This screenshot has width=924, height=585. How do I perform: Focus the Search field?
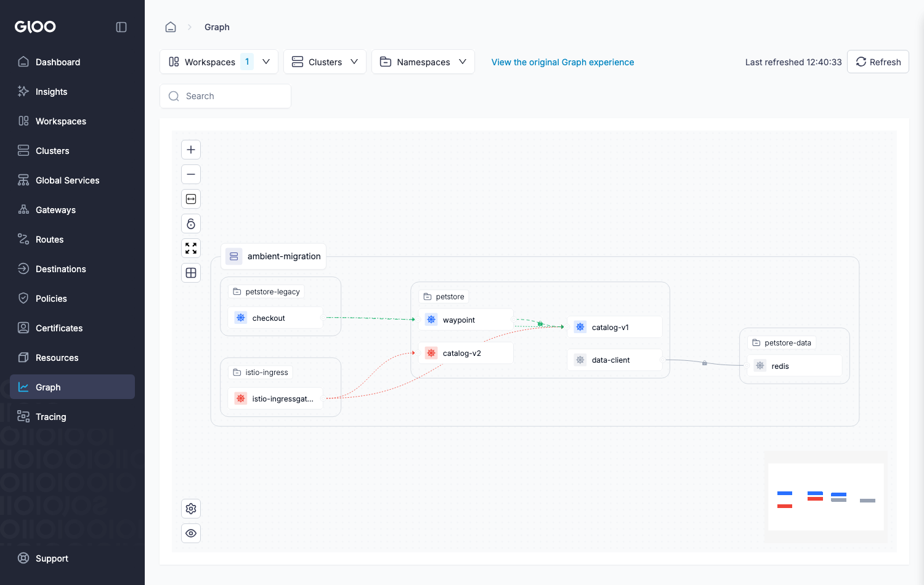225,96
